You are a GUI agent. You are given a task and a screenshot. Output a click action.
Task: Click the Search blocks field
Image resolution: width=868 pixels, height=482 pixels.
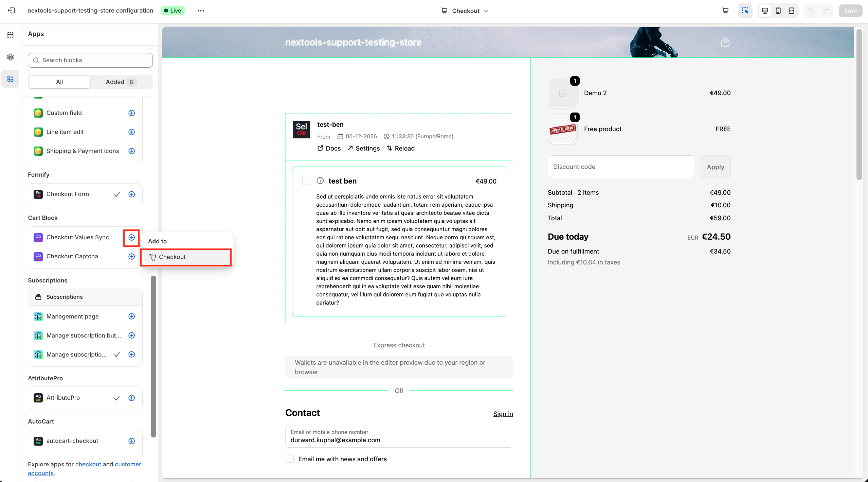click(x=90, y=60)
